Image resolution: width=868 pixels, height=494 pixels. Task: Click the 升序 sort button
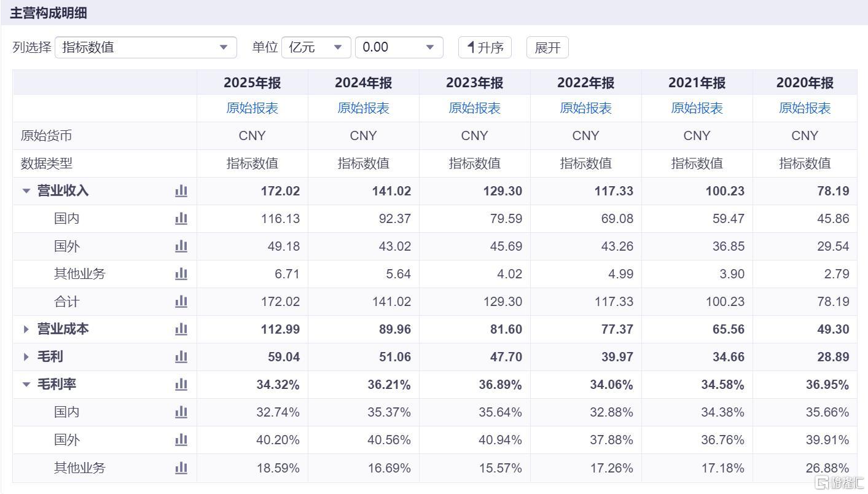point(485,47)
